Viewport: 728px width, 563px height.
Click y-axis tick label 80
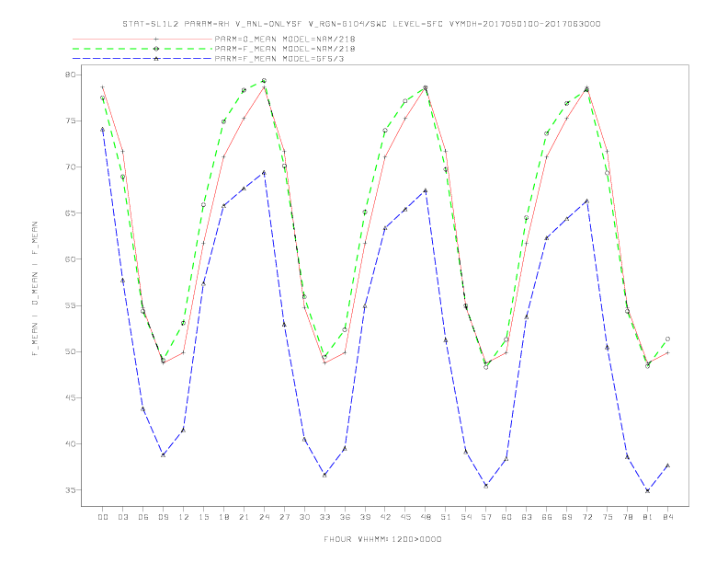[x=70, y=75]
